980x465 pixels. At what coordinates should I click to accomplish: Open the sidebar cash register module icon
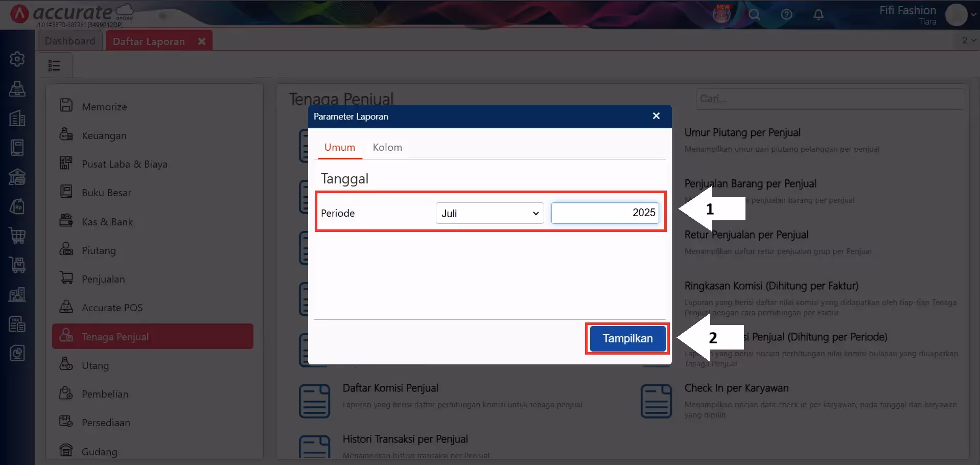click(x=17, y=89)
